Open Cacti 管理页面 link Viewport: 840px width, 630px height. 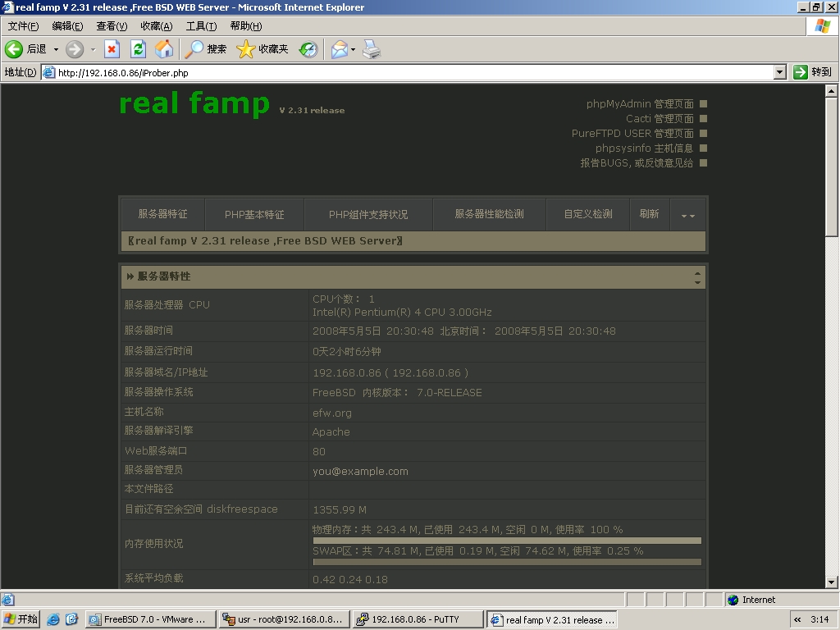(x=660, y=118)
